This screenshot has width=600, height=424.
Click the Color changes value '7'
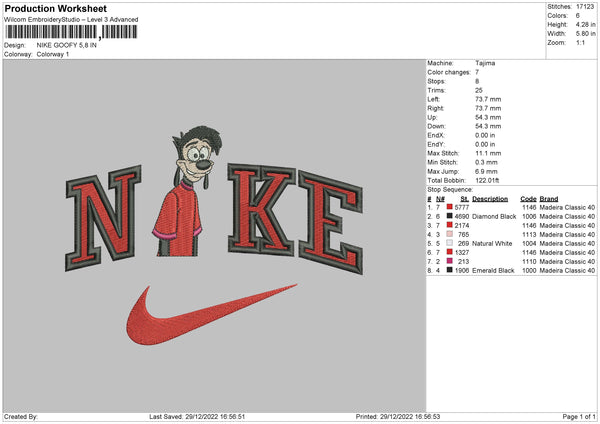tap(477, 72)
